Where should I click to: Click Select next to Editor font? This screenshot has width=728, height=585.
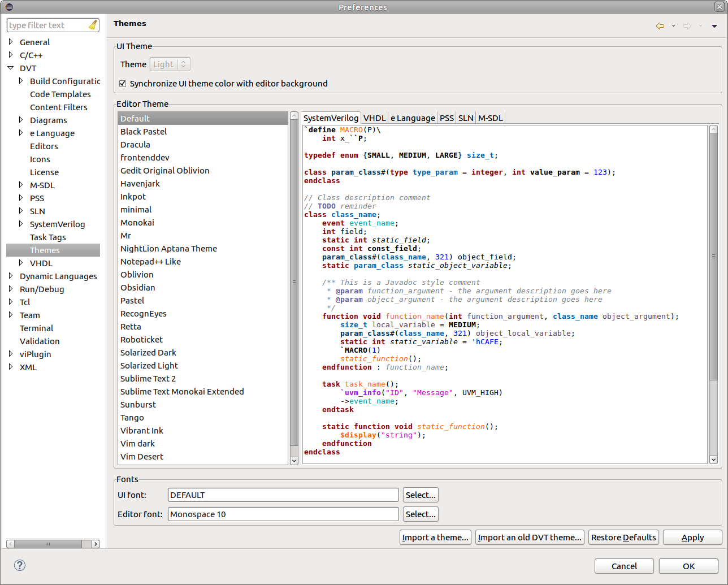(x=420, y=514)
